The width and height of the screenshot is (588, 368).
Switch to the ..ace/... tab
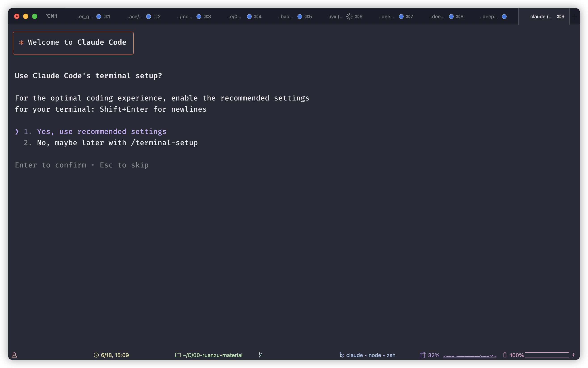(x=135, y=17)
